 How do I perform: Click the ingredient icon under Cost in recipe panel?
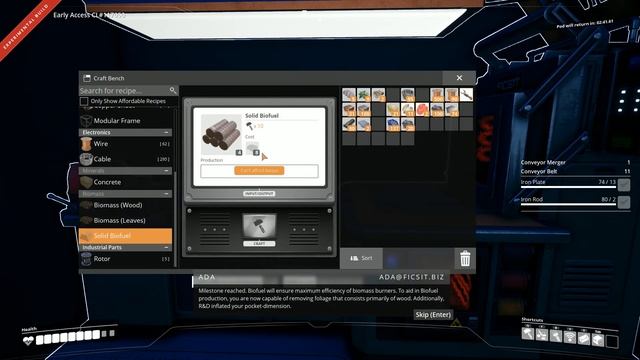point(253,148)
